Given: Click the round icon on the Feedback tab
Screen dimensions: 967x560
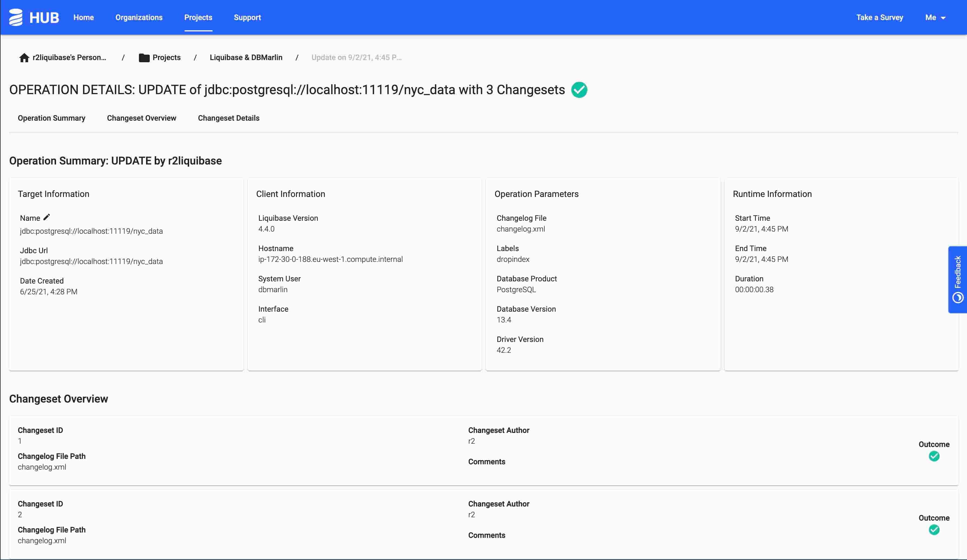Looking at the screenshot, I should tap(958, 298).
